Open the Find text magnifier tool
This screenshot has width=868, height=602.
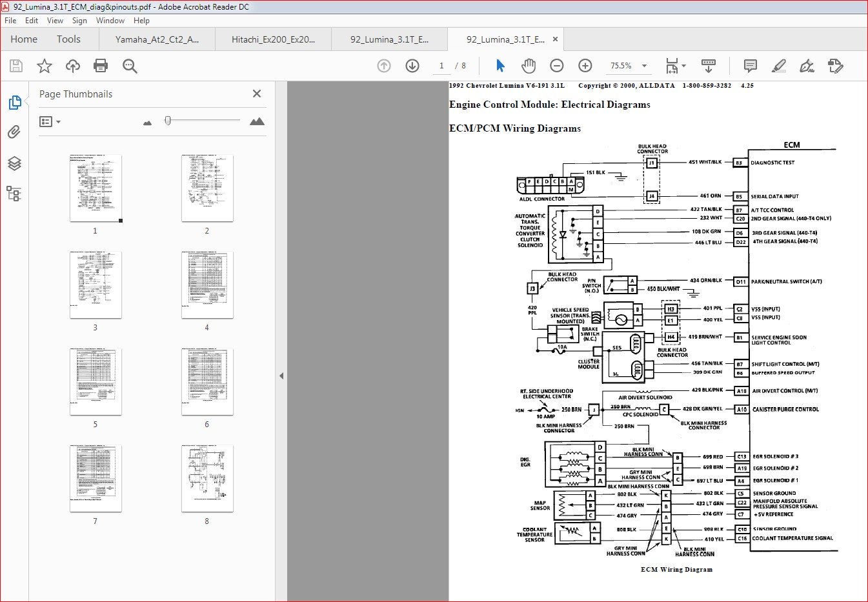(130, 66)
